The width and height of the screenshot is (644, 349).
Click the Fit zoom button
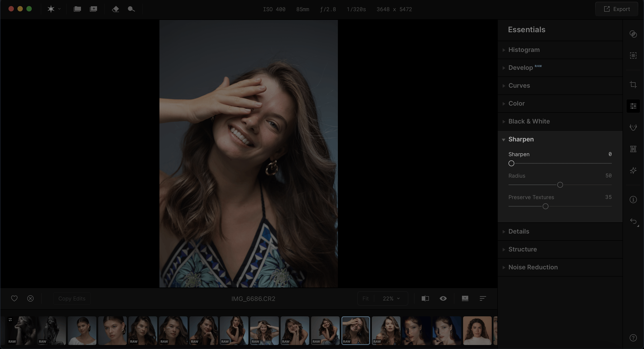coord(366,298)
